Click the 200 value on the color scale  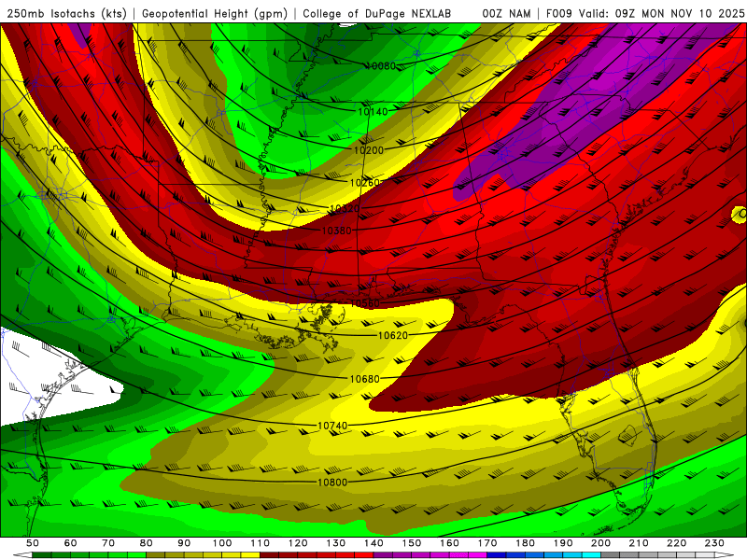601,543
